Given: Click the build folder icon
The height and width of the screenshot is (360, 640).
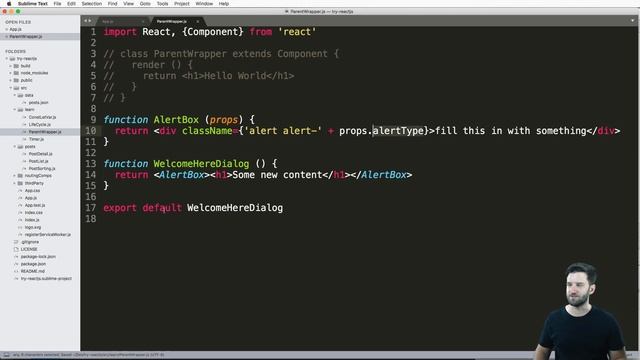Looking at the screenshot, I should (x=16, y=66).
